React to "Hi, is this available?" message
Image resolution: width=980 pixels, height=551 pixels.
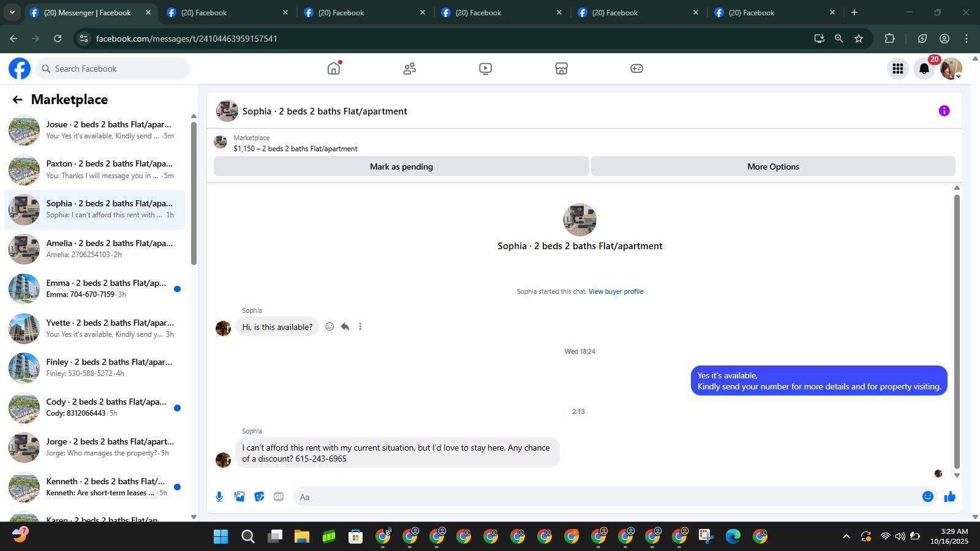click(330, 327)
